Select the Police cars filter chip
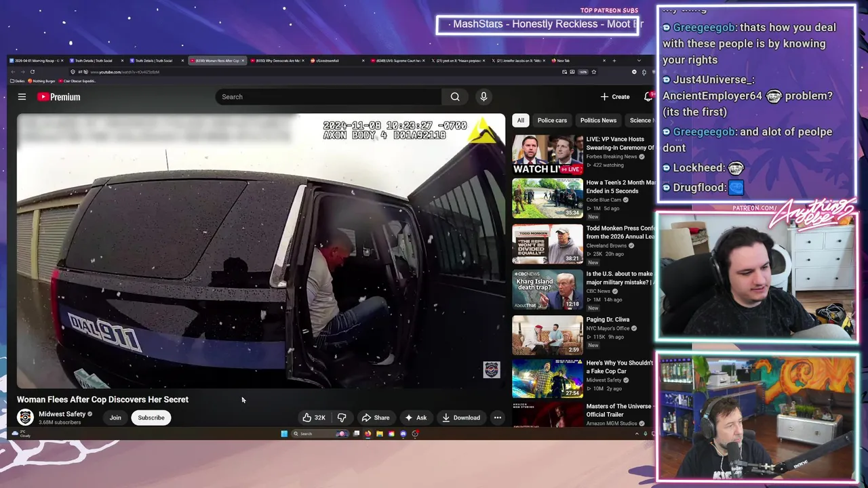This screenshot has height=488, width=868. (552, 121)
